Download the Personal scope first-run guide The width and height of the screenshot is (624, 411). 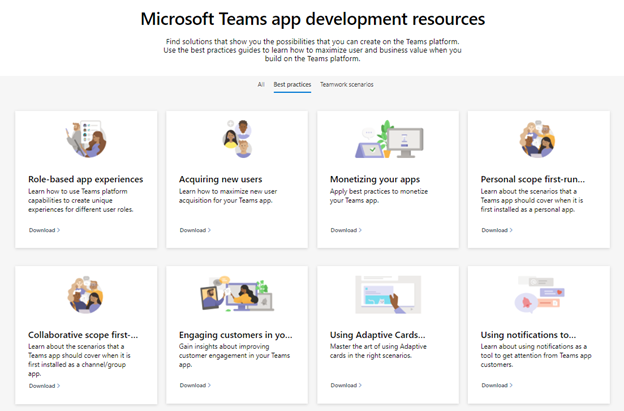tap(497, 230)
